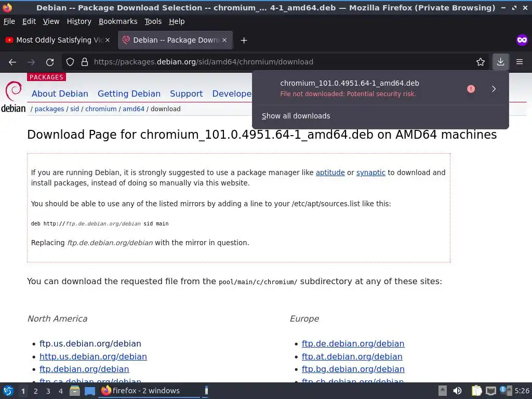Click firefox - 2 windows taskbar entry
The image size is (532, 399).
149,391
